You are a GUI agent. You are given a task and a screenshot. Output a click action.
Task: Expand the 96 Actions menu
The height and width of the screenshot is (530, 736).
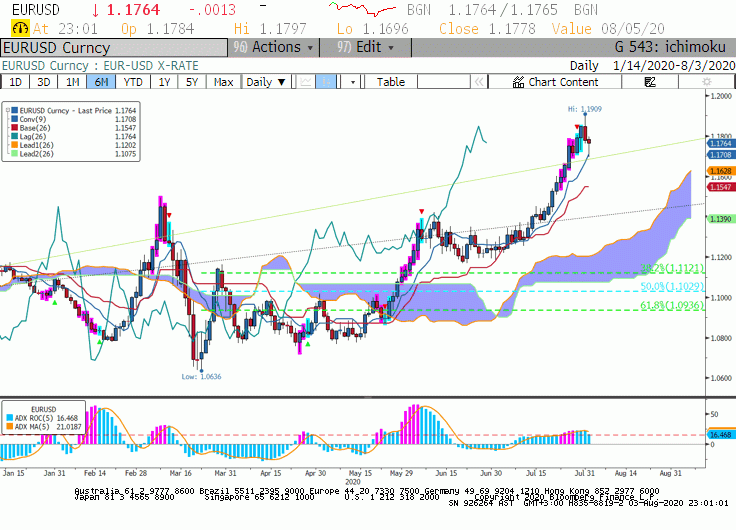pos(274,47)
